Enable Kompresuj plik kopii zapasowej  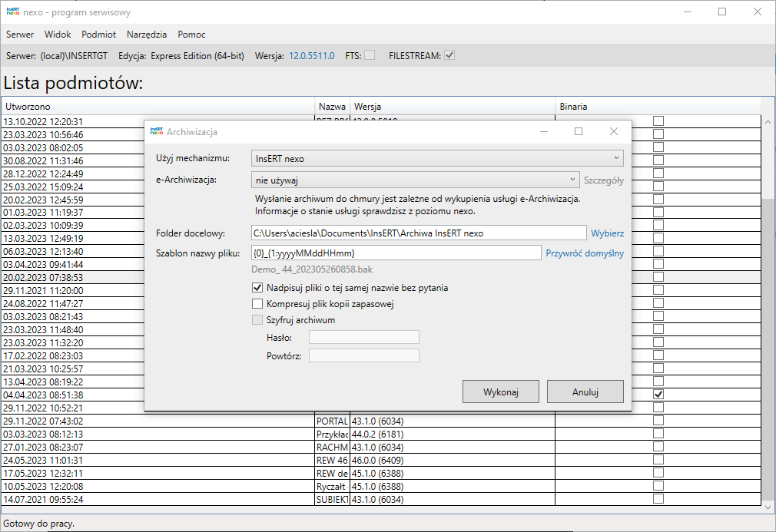coord(257,303)
